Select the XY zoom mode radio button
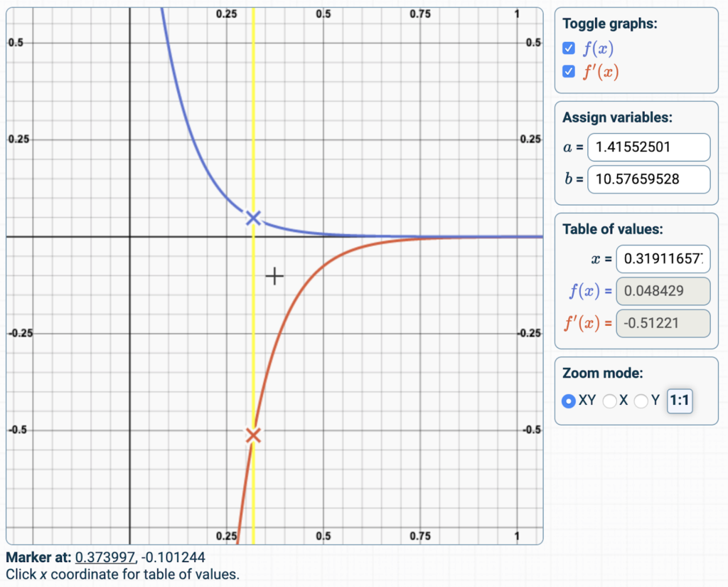 [x=568, y=401]
